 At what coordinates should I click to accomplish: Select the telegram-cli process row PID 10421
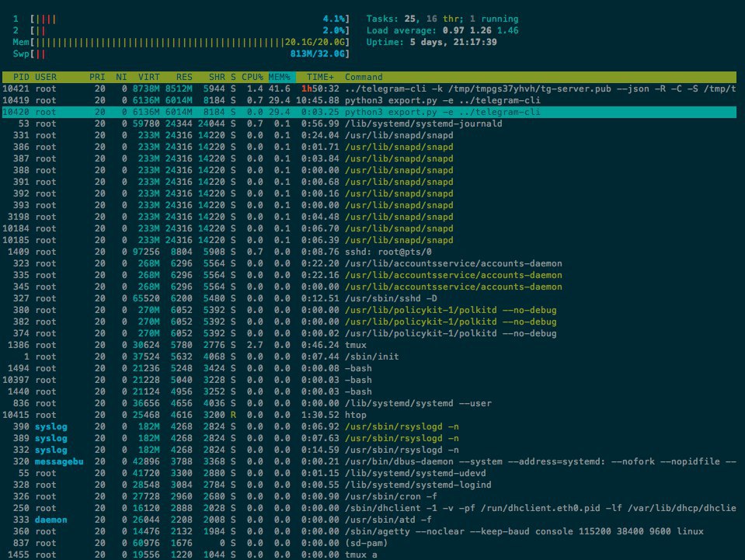369,89
